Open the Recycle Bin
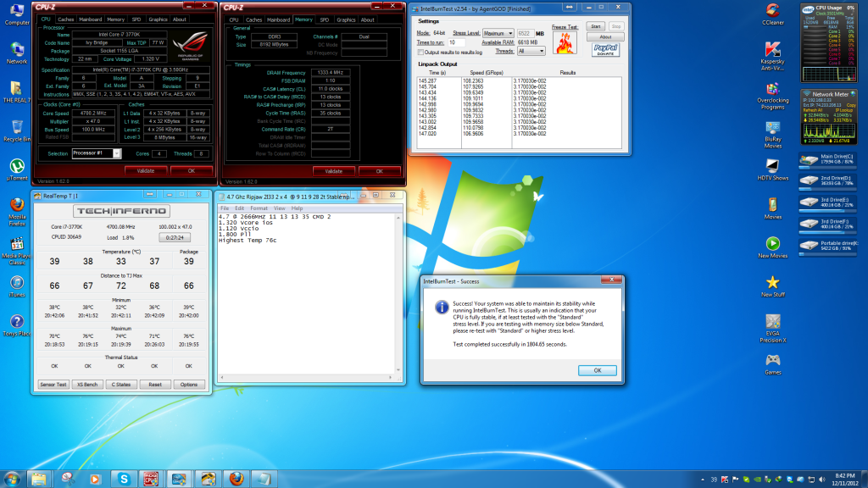This screenshot has width=868, height=488. 17,131
